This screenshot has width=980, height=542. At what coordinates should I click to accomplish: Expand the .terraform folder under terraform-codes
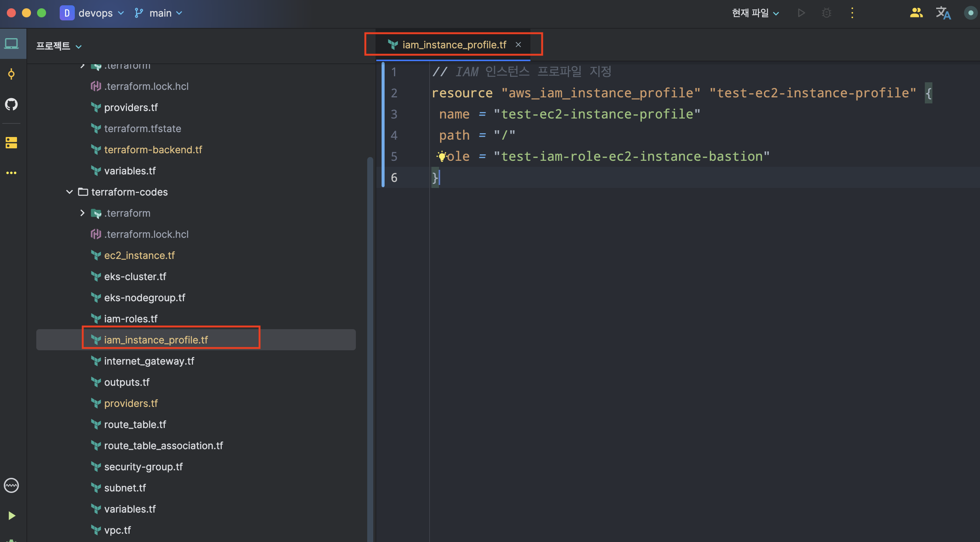point(82,213)
